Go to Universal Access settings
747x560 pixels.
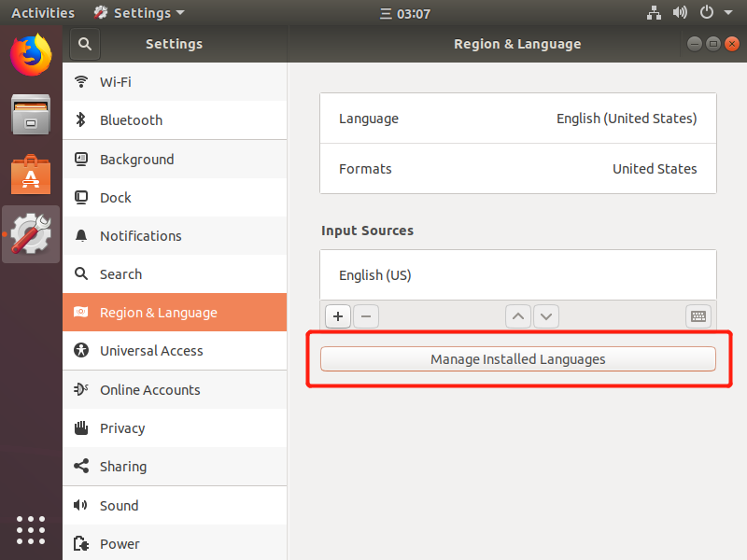tap(175, 351)
